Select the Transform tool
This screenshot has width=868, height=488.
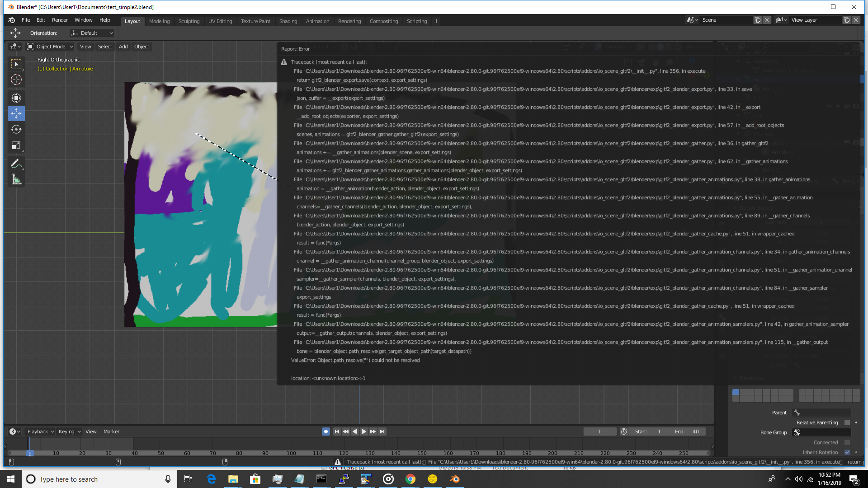pos(16,98)
